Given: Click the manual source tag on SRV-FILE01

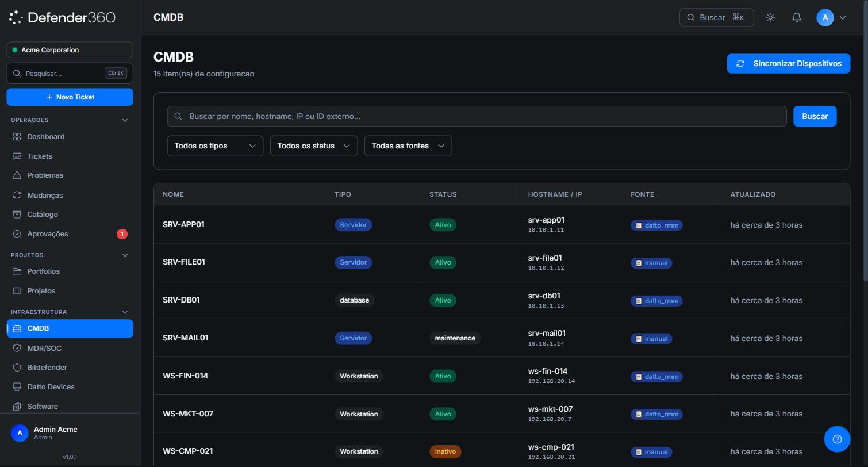Looking at the screenshot, I should (651, 263).
